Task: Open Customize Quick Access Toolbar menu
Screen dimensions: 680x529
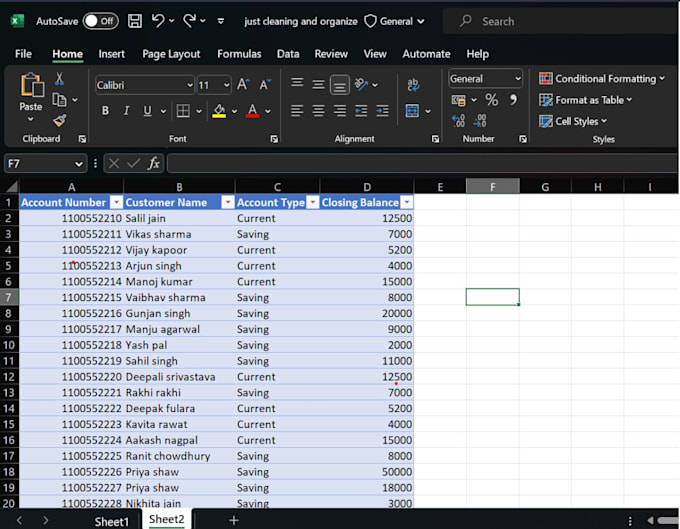Action: click(221, 21)
